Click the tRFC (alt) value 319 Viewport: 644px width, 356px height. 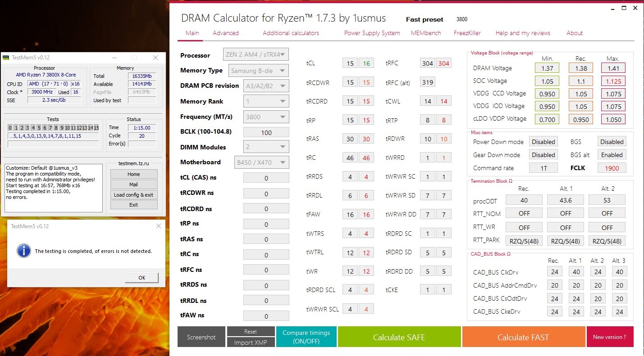(428, 82)
